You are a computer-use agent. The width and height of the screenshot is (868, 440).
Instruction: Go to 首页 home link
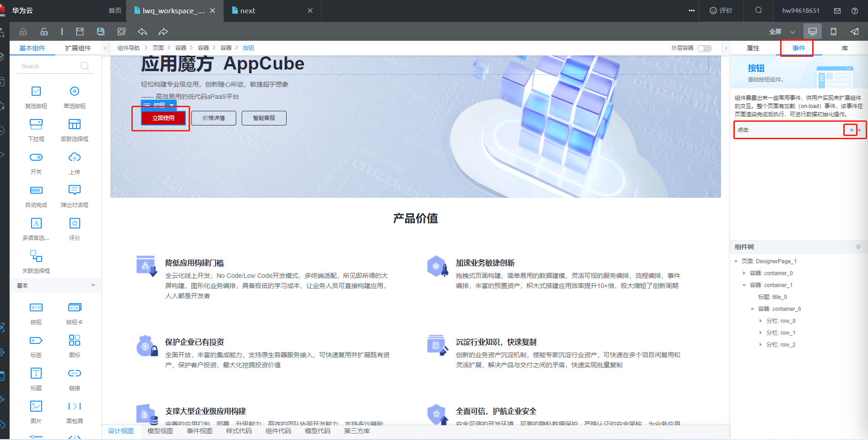click(x=115, y=11)
